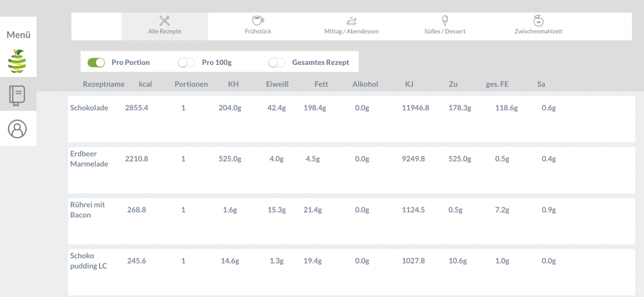Open the recipe book icon in sidebar
644x297 pixels.
18,95
